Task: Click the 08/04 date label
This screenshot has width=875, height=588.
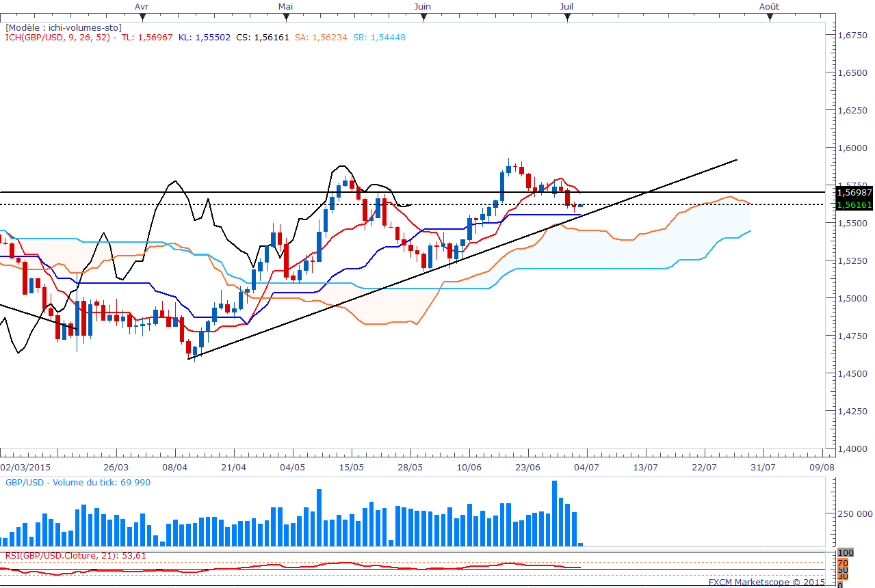Action: tap(176, 467)
